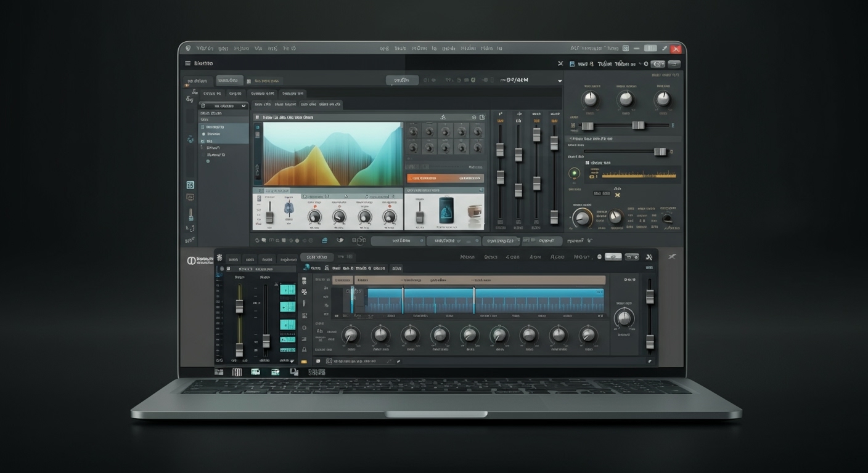Expand the browser panel header dropdown

243,105
